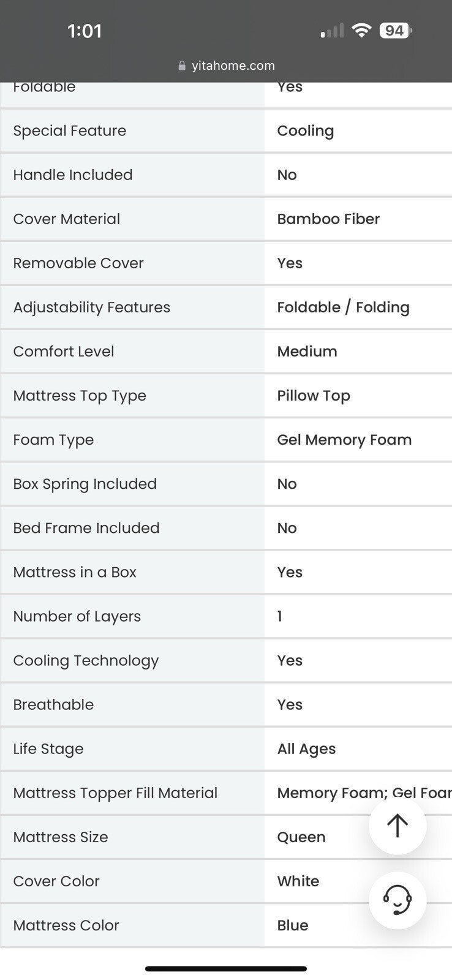Tap the cellular signal bars
452x980 pixels.
pos(332,31)
